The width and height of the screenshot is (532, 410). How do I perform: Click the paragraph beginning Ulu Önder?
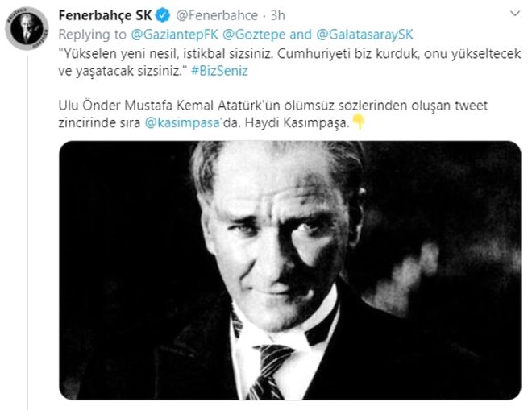coord(272,114)
